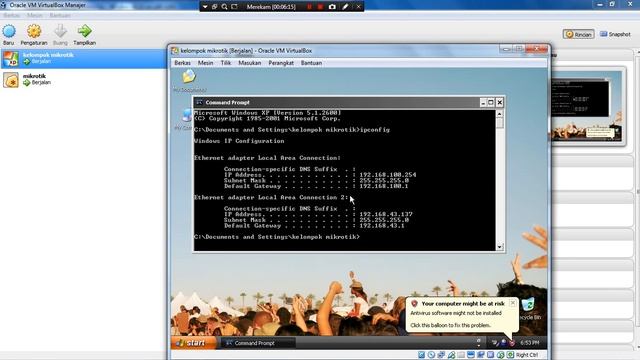Stop the screen recording
The width and height of the screenshot is (640, 360).
(x=320, y=7)
